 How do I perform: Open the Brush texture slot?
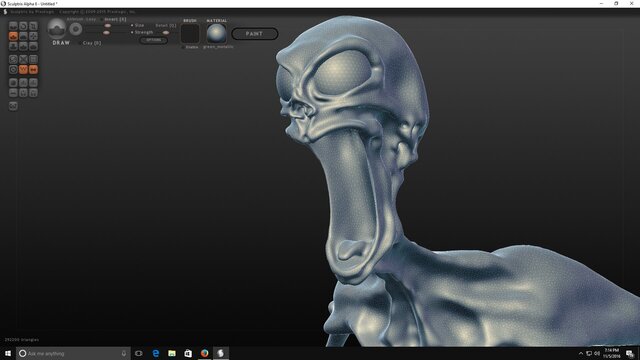(x=190, y=33)
